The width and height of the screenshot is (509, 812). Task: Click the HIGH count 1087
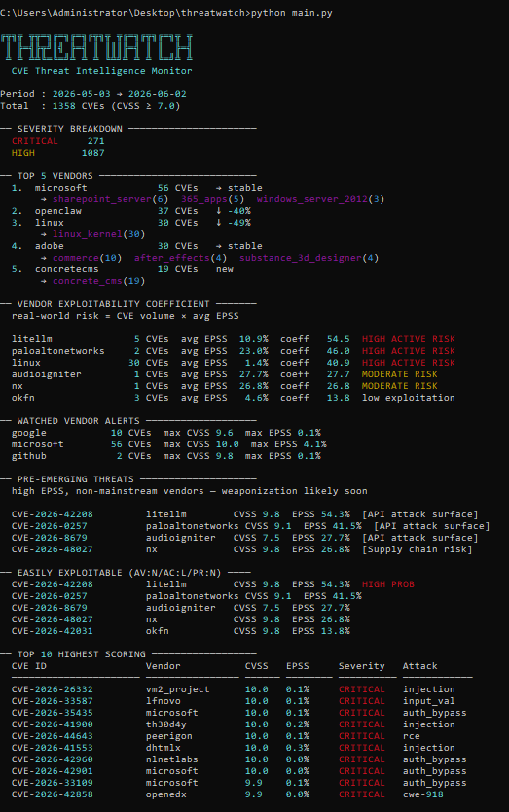(x=92, y=153)
